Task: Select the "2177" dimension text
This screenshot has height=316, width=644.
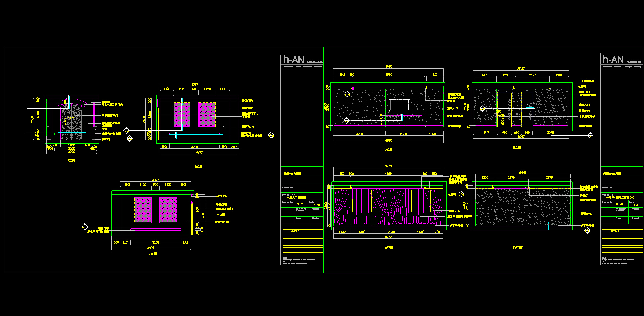Action: coord(533,75)
